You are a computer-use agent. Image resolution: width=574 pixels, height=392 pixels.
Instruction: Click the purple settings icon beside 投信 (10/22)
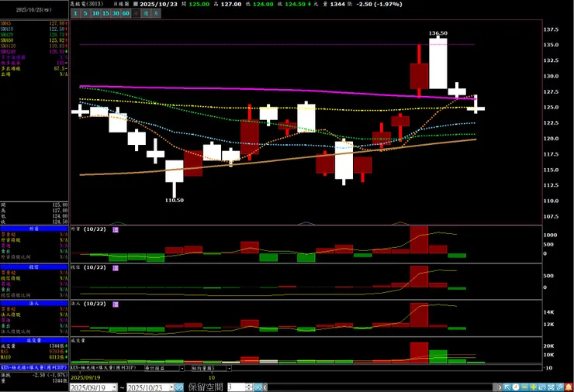click(116, 268)
